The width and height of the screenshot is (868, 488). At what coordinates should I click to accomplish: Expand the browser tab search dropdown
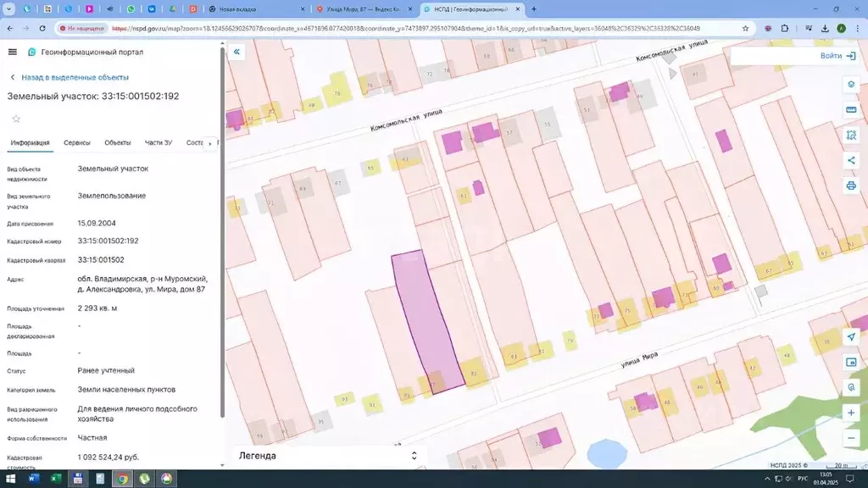pos(8,8)
